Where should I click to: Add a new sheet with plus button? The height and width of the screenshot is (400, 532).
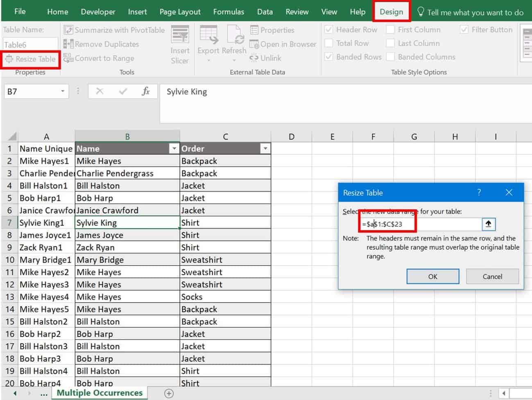169,393
